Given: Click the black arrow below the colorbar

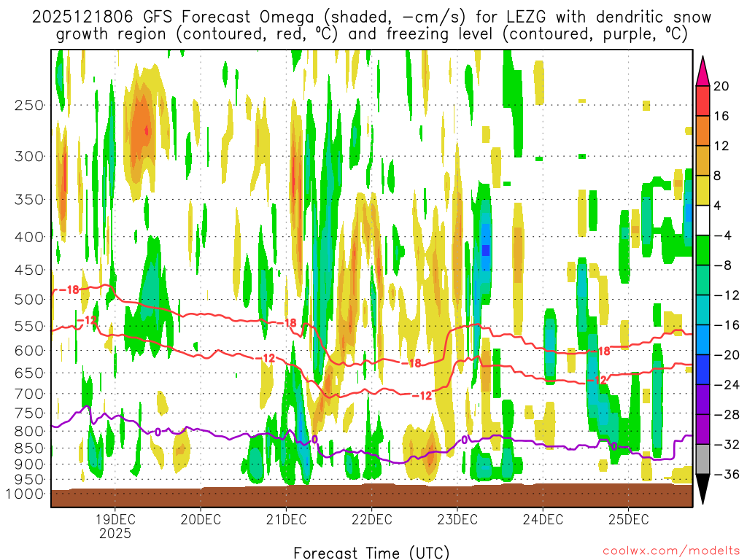Looking at the screenshot, I should click(703, 488).
